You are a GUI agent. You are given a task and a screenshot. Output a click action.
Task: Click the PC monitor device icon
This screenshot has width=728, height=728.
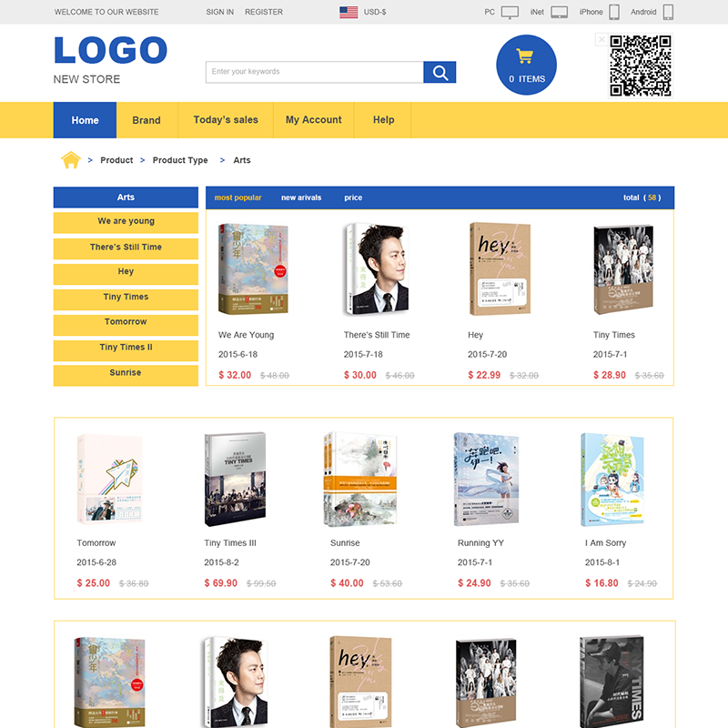click(x=511, y=13)
